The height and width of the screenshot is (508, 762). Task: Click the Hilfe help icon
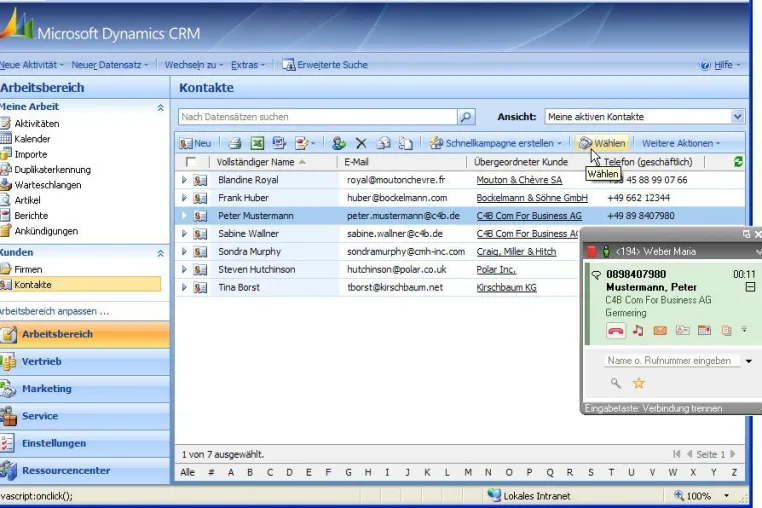click(705, 65)
